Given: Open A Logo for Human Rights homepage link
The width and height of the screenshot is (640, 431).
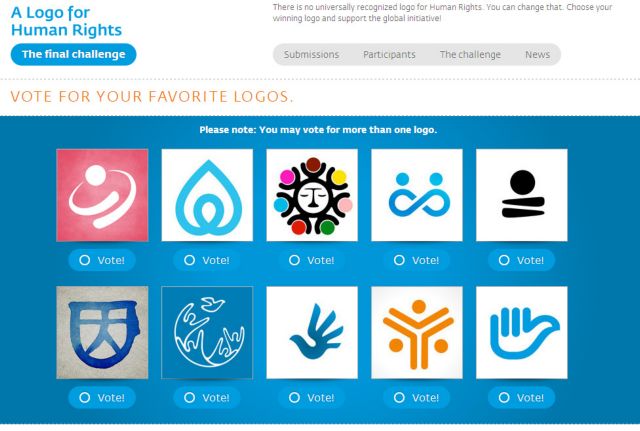Looking at the screenshot, I should tap(67, 21).
